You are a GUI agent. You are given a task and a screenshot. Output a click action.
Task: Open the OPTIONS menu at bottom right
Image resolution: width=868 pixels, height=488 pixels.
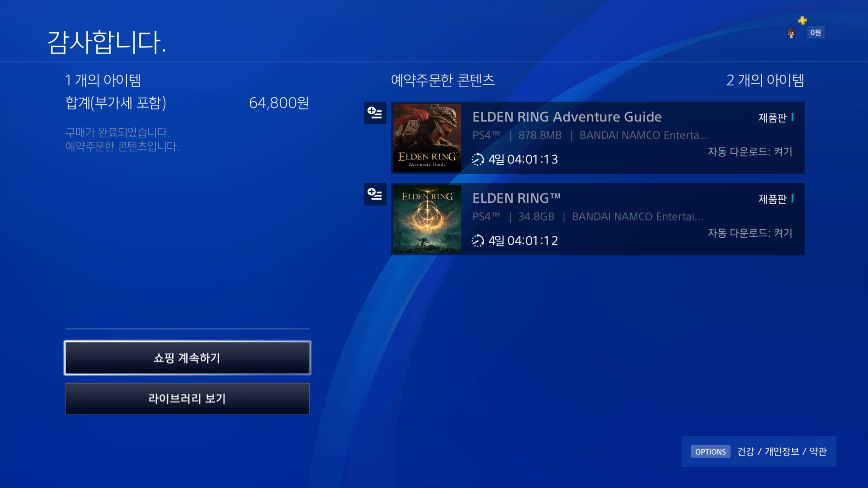(x=710, y=452)
